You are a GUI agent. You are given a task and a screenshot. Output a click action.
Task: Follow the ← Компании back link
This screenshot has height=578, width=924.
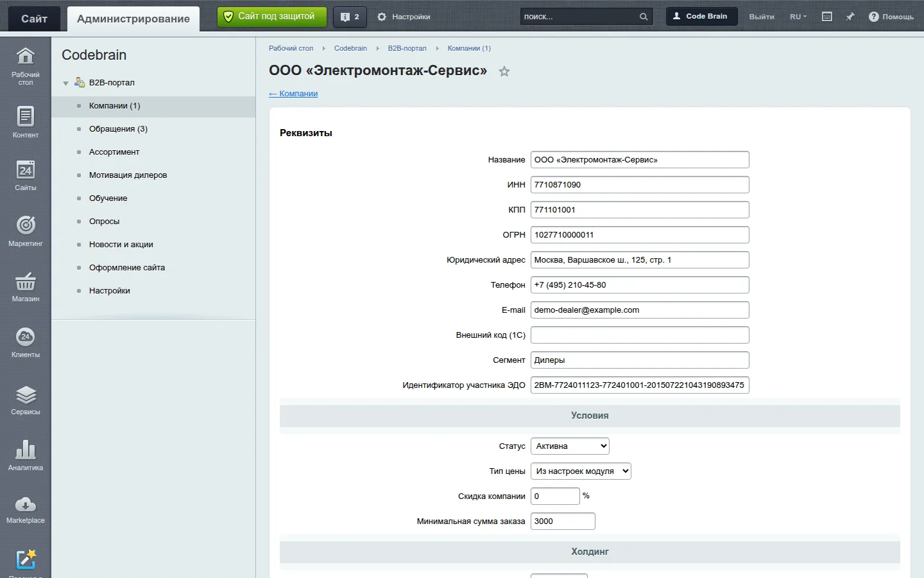[293, 94]
